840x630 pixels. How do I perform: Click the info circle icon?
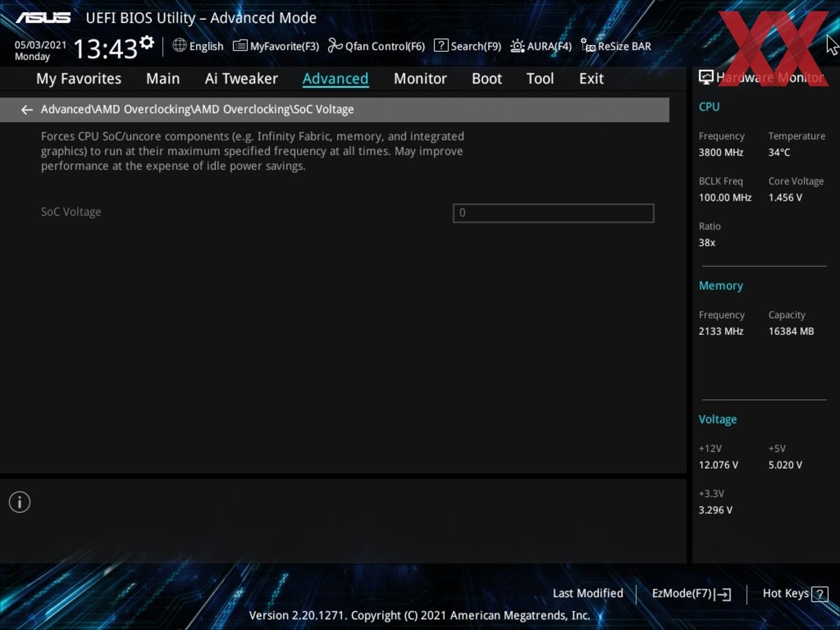point(20,502)
